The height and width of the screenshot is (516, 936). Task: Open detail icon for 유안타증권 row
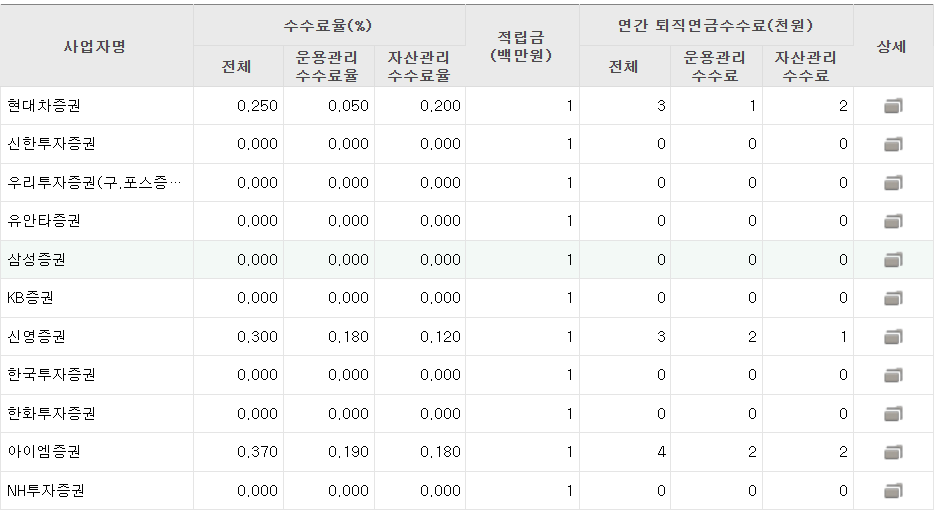pos(893,222)
